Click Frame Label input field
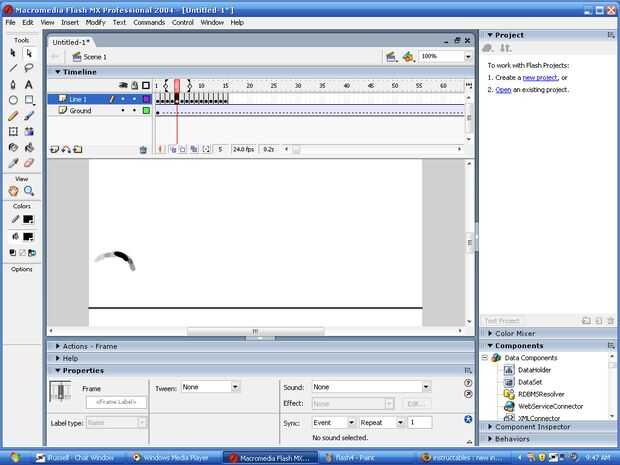The height and width of the screenshot is (465, 620). 116,403
